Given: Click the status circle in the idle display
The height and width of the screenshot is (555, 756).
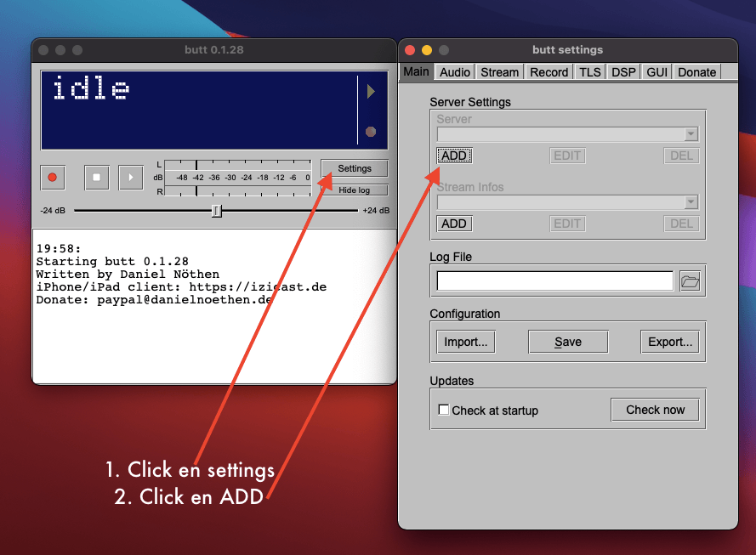Looking at the screenshot, I should coord(372,131).
